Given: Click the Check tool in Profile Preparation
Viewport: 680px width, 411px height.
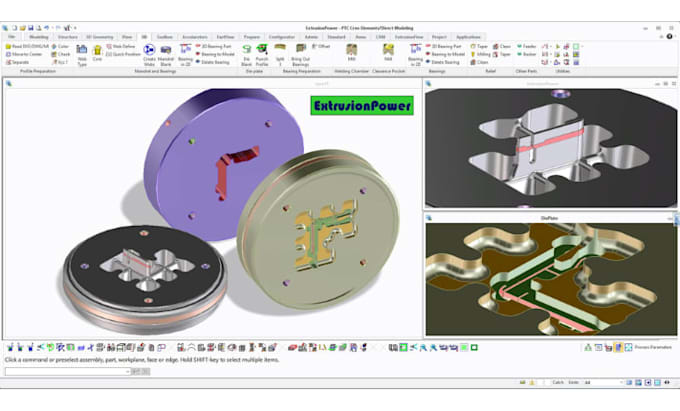Looking at the screenshot, I should tap(61, 54).
